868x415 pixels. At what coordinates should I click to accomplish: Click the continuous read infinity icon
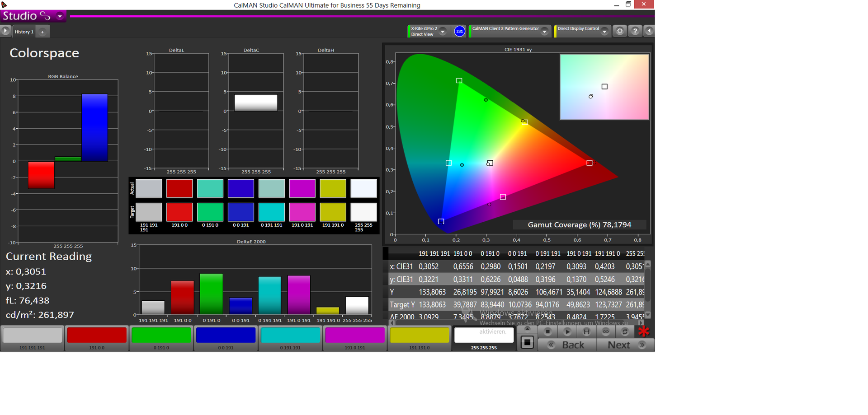point(606,331)
